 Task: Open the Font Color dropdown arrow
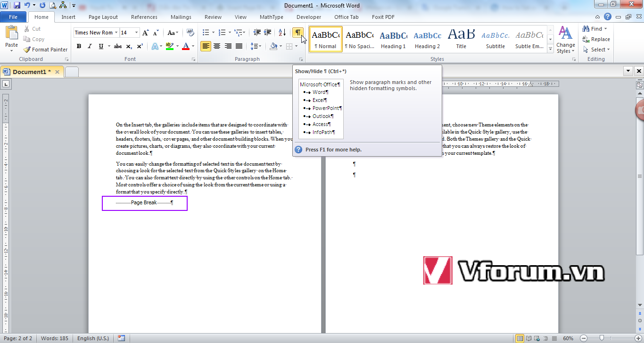tap(193, 46)
